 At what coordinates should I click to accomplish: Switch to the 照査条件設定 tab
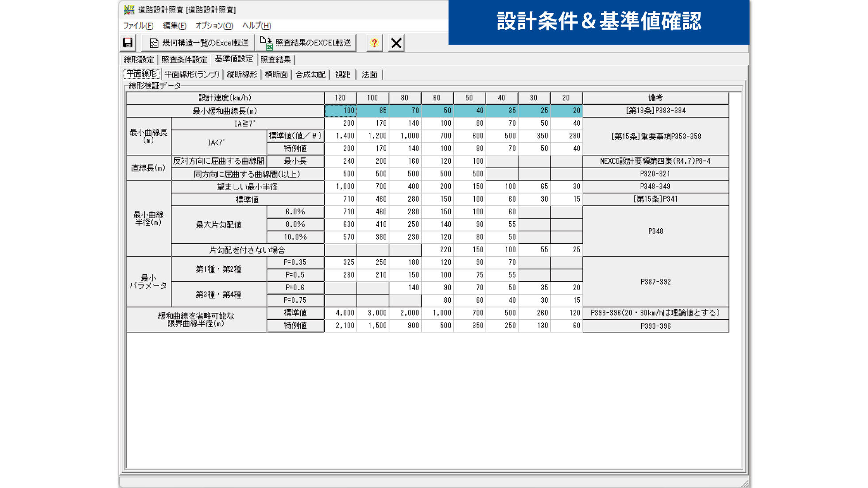(184, 60)
